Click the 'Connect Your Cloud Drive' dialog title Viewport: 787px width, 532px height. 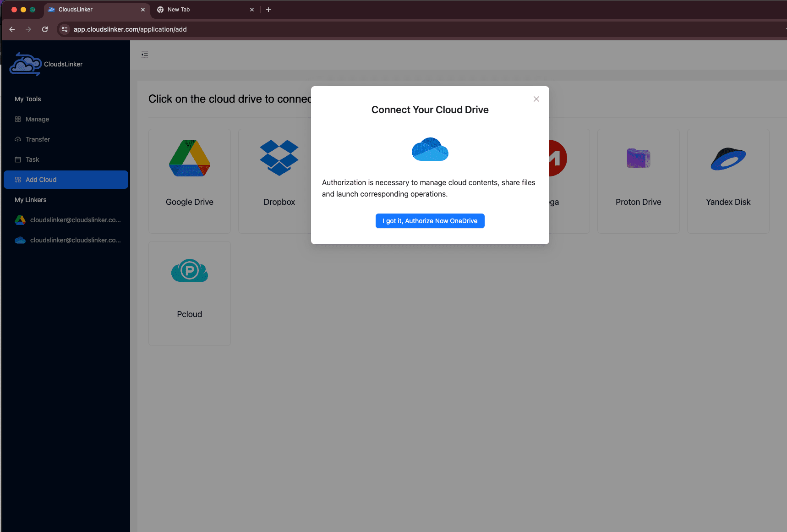click(x=430, y=110)
